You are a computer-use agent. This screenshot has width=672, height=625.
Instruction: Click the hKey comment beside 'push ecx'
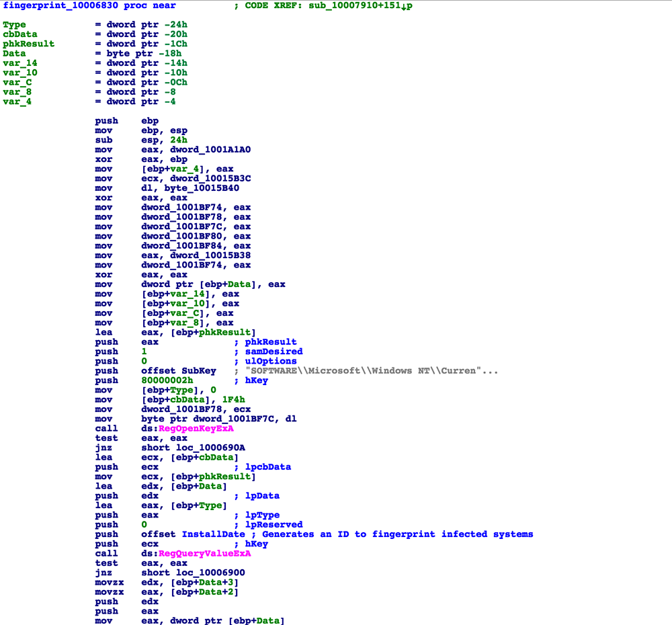(257, 544)
